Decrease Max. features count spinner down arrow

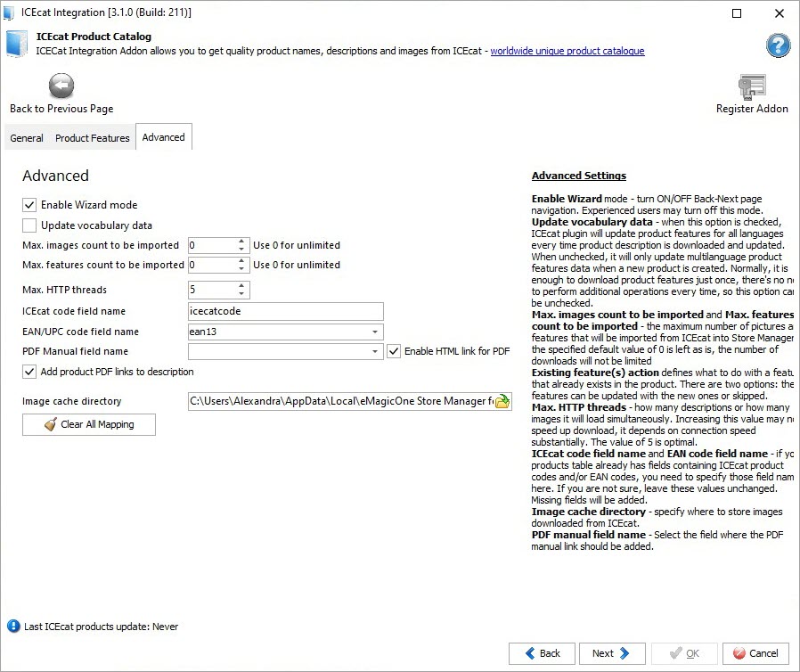241,268
